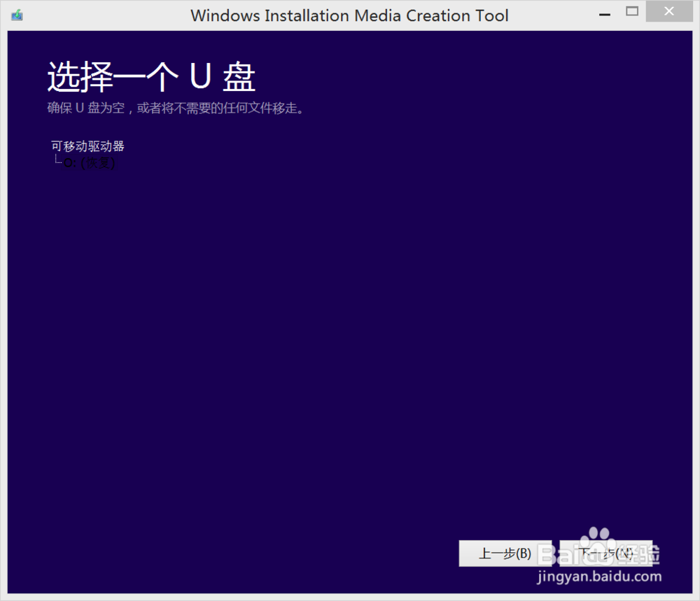Click the 选择一个 U 盘 heading
Screen dimensions: 700x601
coord(151,77)
